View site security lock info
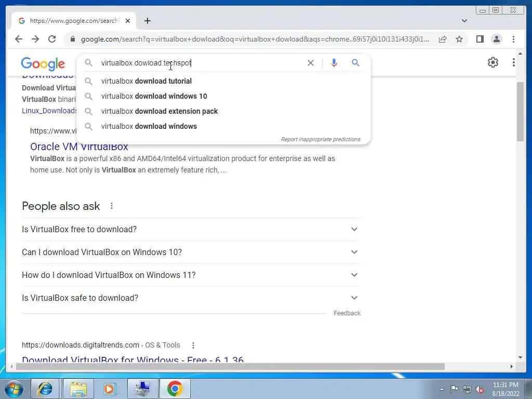532x399 pixels. click(x=73, y=39)
